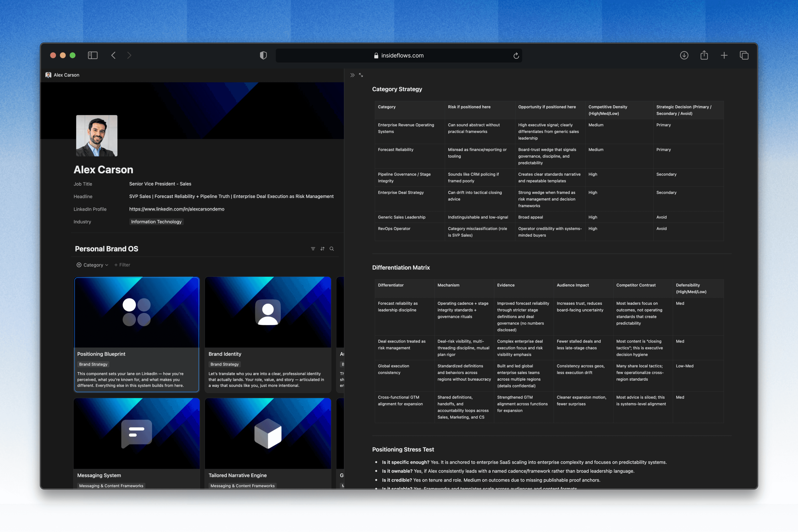Open the downloads icon in the toolbar
This screenshot has height=532, width=798.
point(684,55)
